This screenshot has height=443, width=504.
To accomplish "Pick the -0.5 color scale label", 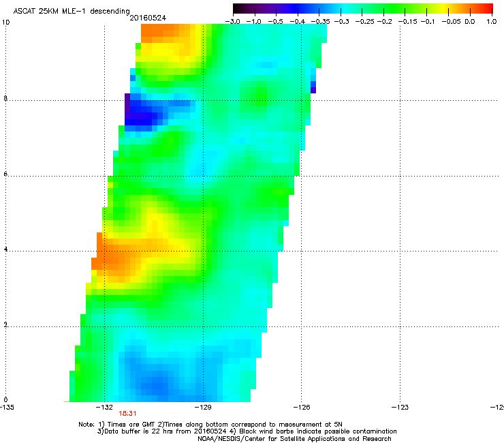I will [275, 22].
